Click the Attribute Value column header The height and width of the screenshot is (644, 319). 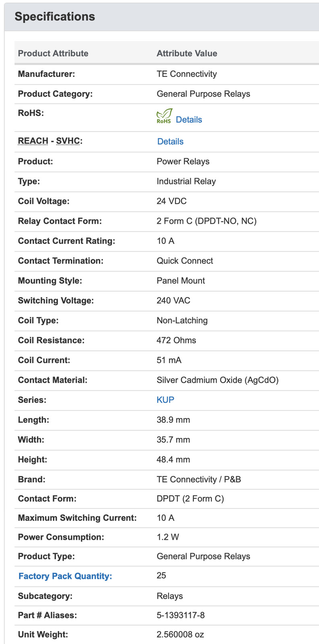187,53
